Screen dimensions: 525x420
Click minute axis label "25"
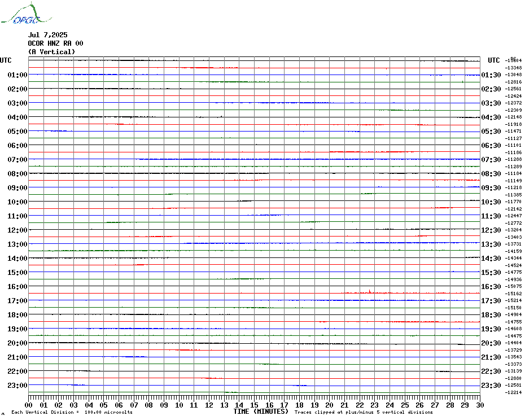405,405
